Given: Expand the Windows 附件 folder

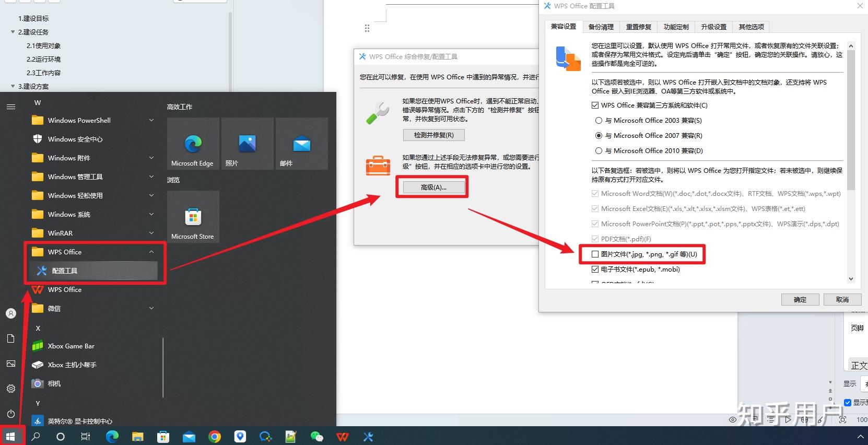Looking at the screenshot, I should coord(151,158).
